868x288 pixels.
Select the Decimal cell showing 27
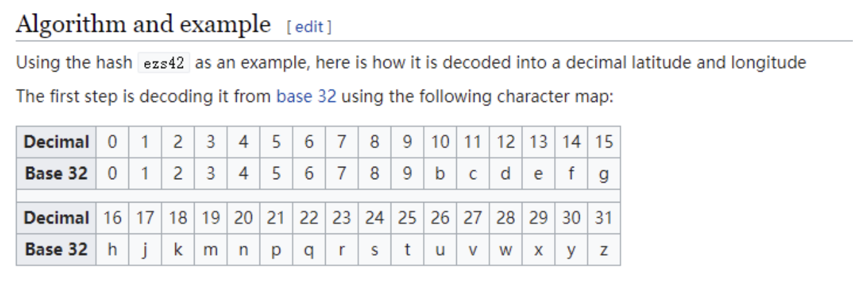(x=473, y=219)
